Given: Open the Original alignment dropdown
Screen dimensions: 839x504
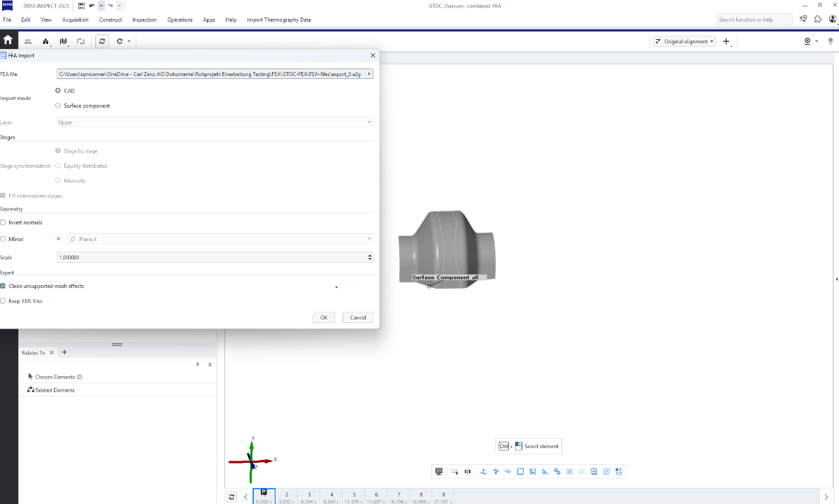Looking at the screenshot, I should (684, 41).
